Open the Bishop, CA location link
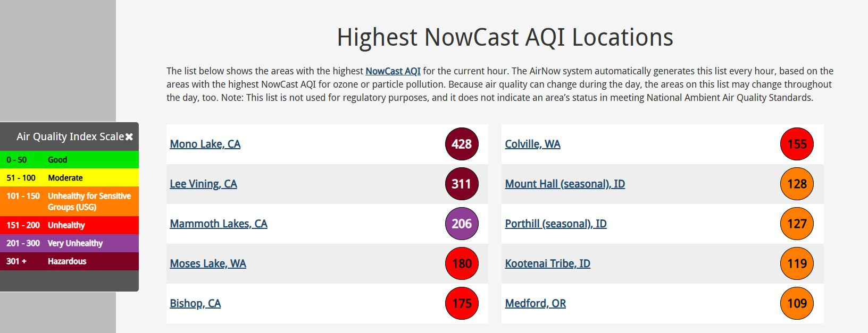Screen dimensions: 868x333 tap(195, 303)
